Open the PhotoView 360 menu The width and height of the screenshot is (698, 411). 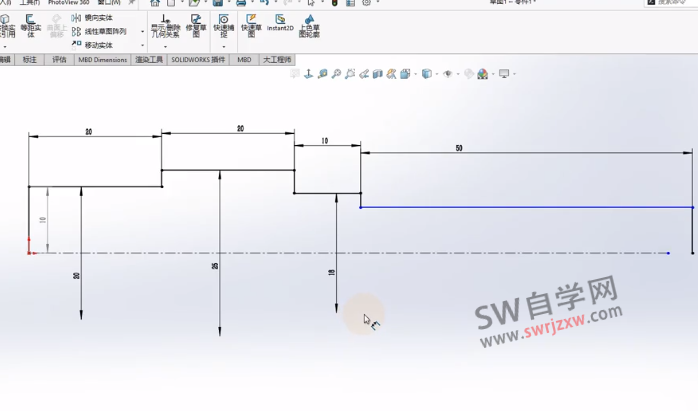pos(69,2)
